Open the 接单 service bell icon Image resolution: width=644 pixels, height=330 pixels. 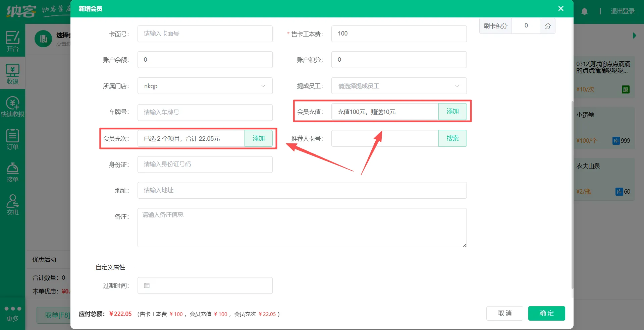[x=12, y=172]
